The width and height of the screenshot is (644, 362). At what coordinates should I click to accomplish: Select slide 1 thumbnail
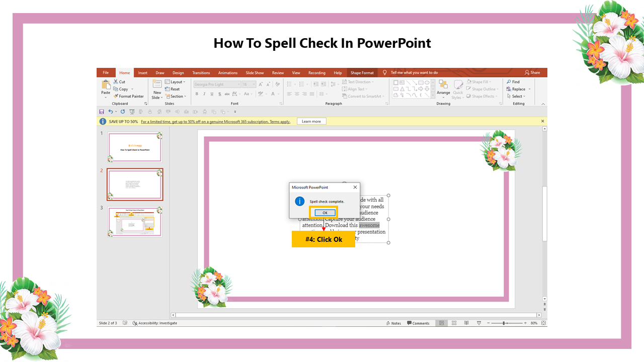pyautogui.click(x=135, y=147)
